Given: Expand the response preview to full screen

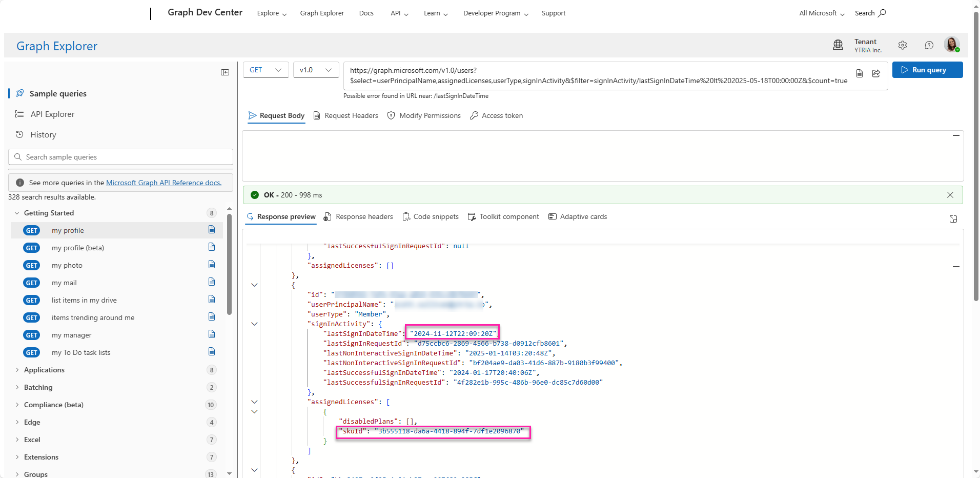Looking at the screenshot, I should coord(953,219).
